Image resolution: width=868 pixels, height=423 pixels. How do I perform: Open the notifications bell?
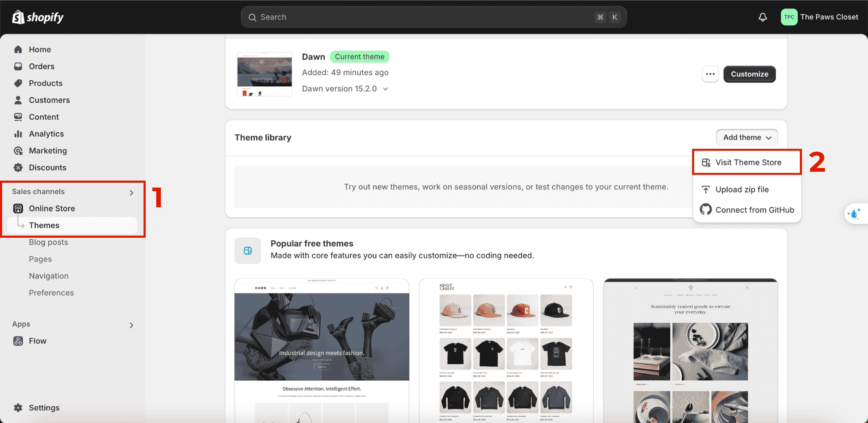(x=763, y=17)
